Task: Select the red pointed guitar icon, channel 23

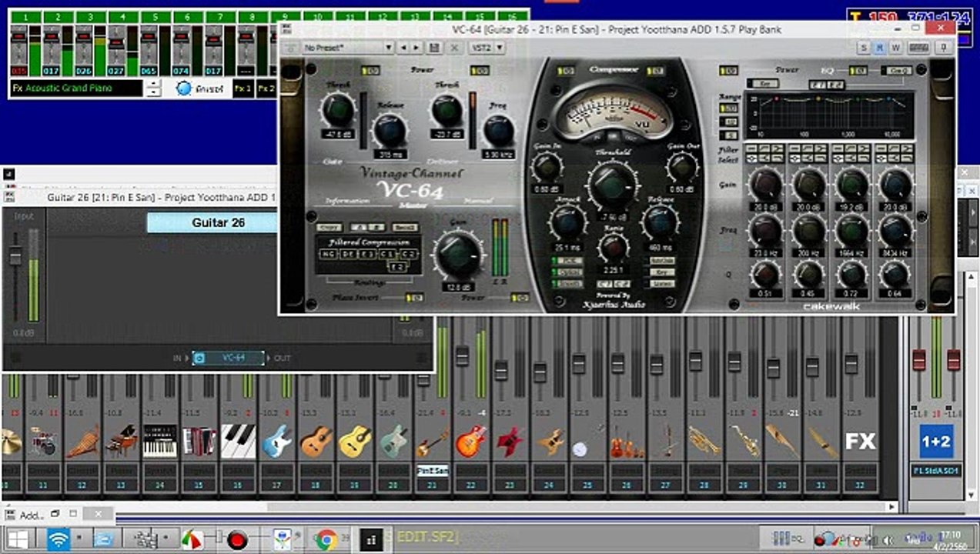Action: coord(510,442)
